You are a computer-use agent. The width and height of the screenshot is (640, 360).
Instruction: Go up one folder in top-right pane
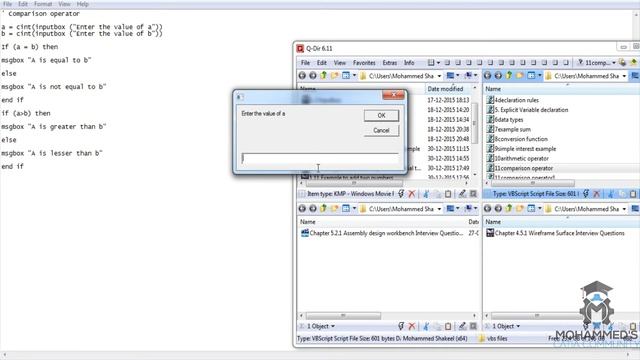point(509,76)
